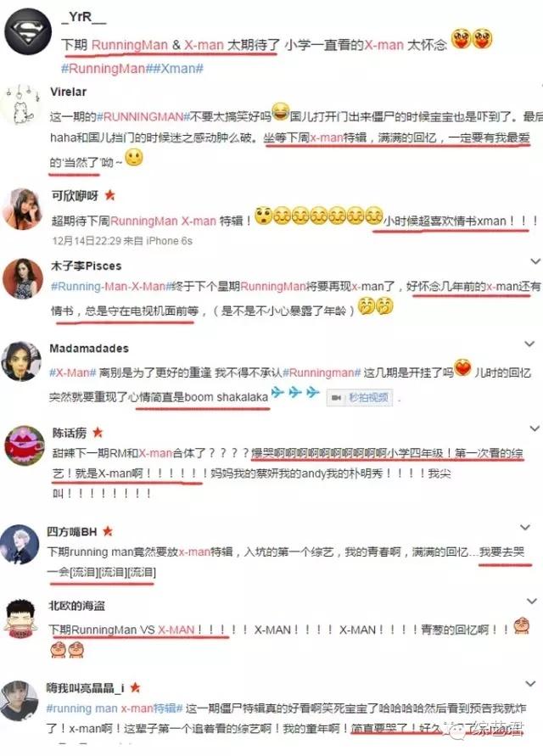The width and height of the screenshot is (543, 756).
Task: Expand options chevron on Madamadades post
Action: click(529, 344)
